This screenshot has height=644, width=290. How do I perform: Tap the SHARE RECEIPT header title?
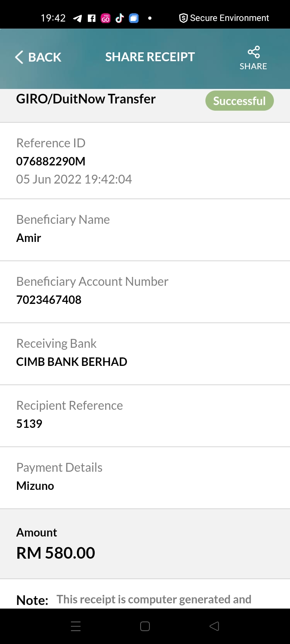pyautogui.click(x=150, y=57)
